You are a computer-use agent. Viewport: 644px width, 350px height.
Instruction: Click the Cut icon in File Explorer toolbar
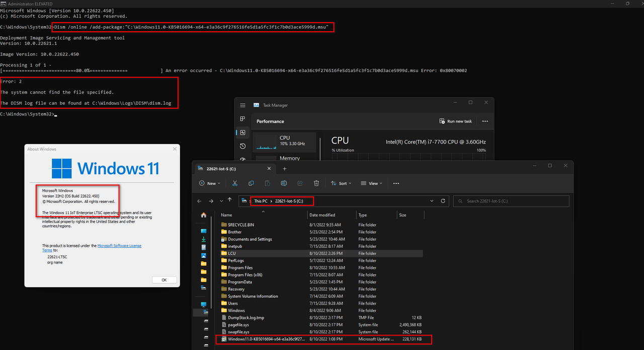click(234, 183)
